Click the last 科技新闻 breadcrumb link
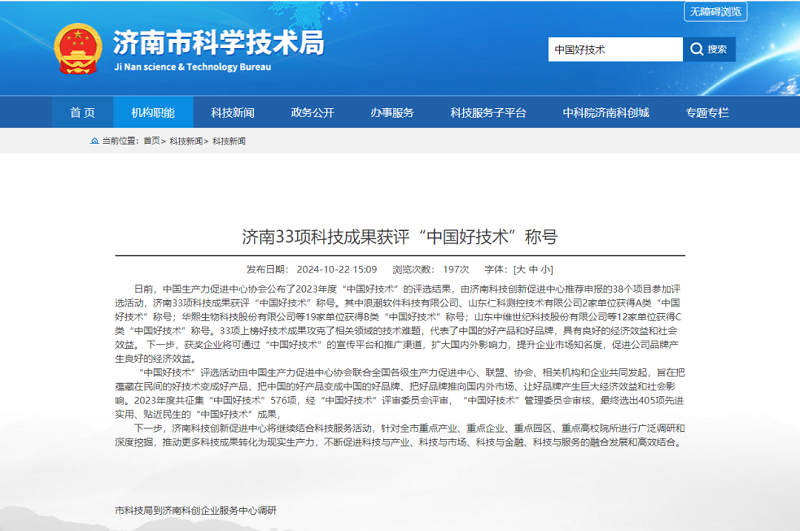 pos(228,141)
